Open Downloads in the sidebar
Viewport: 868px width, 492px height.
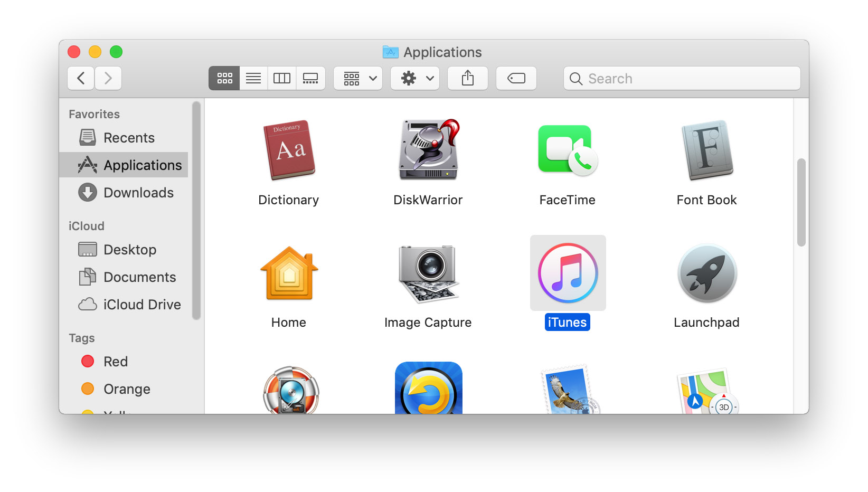pos(124,193)
